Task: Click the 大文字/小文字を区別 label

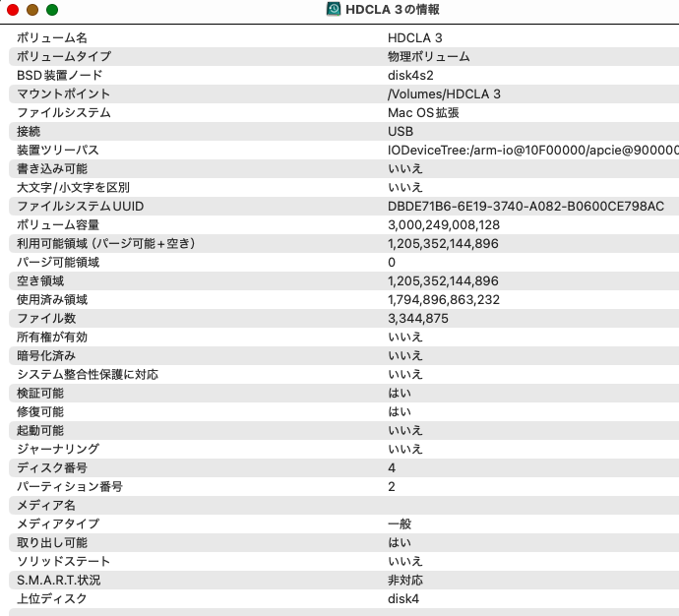Action: coord(73,187)
